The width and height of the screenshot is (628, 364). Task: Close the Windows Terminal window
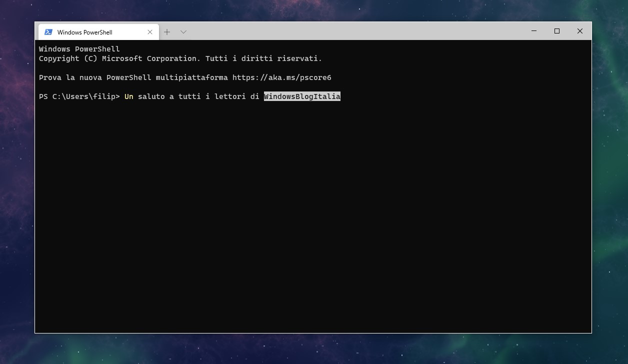[x=580, y=31]
